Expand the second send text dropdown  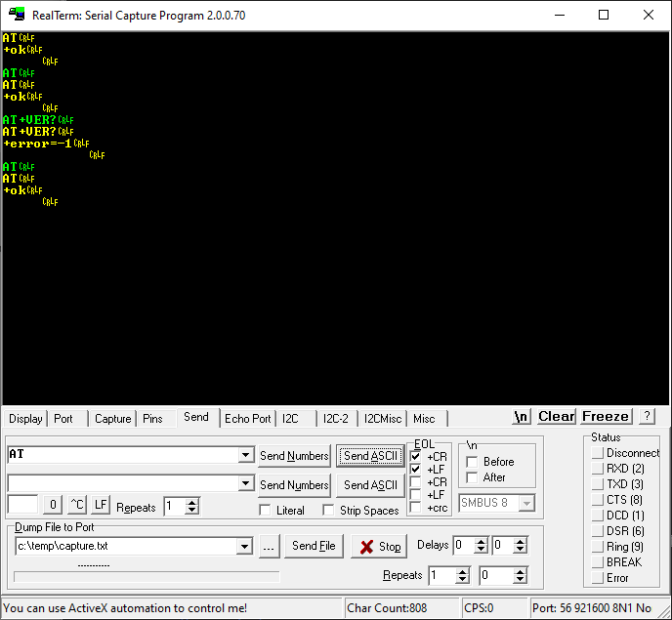point(245,483)
